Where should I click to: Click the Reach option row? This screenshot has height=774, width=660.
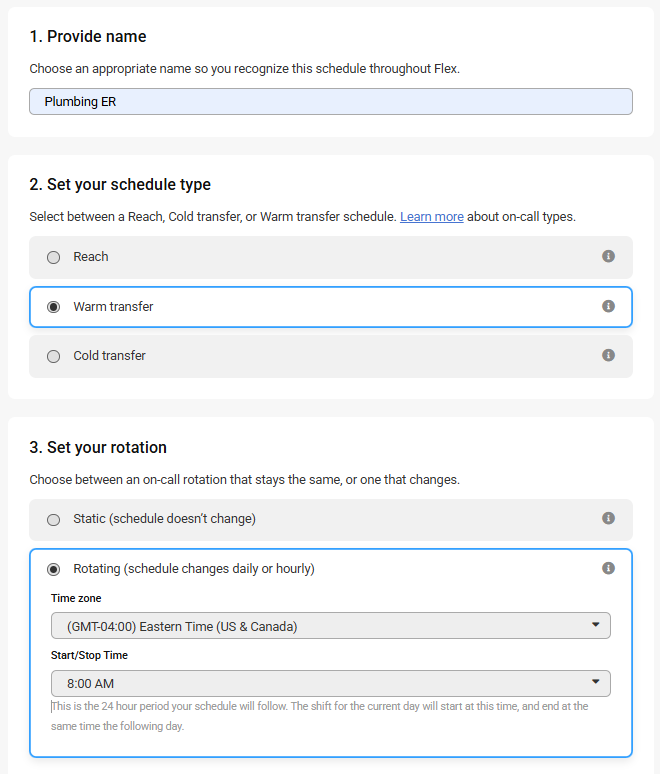(x=330, y=257)
